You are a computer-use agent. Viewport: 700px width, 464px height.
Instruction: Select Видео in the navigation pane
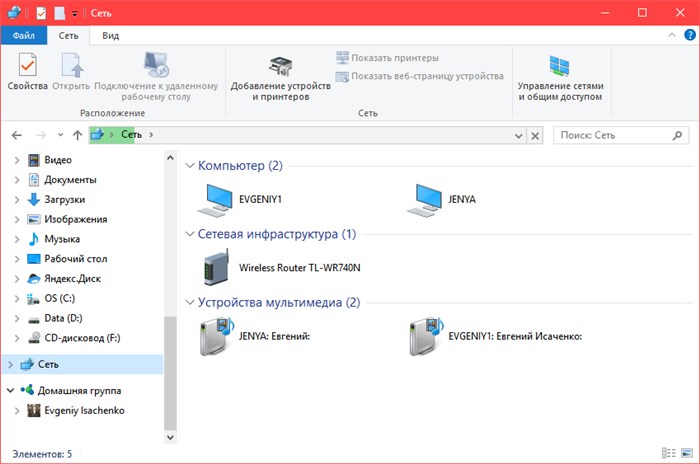coord(58,160)
